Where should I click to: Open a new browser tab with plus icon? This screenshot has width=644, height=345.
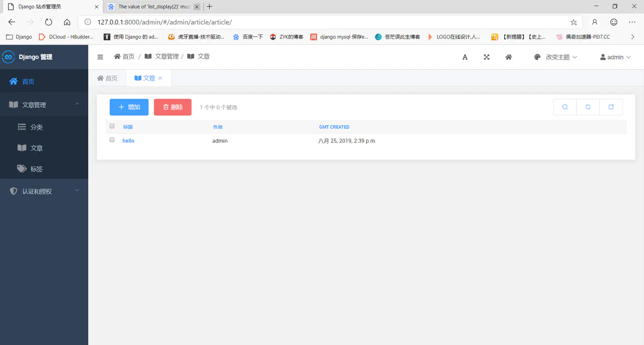pos(209,7)
